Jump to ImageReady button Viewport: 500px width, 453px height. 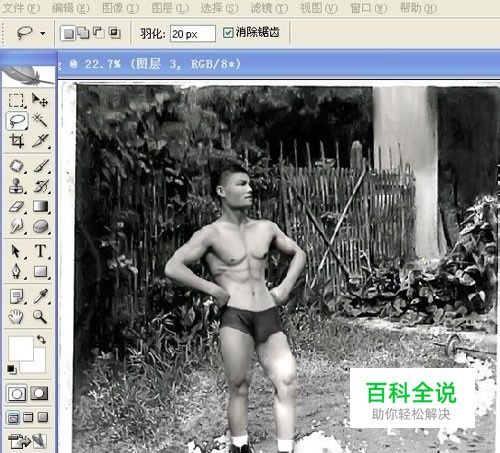[27, 441]
